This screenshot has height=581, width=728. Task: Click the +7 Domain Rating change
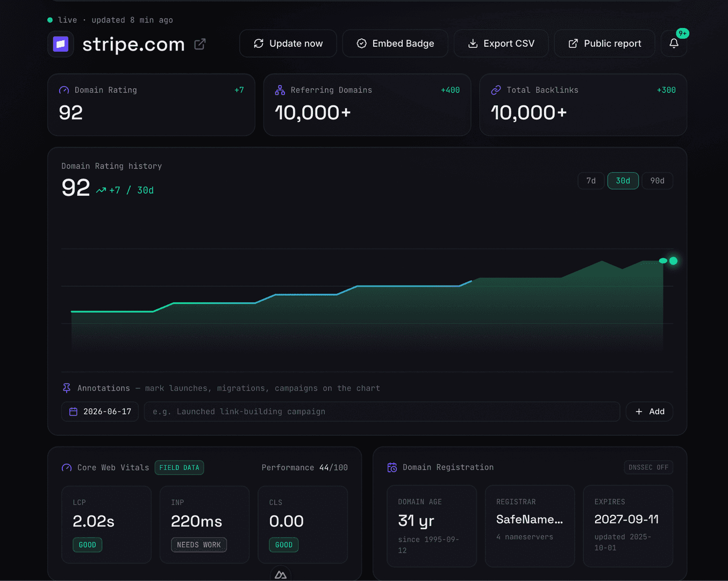coord(239,90)
